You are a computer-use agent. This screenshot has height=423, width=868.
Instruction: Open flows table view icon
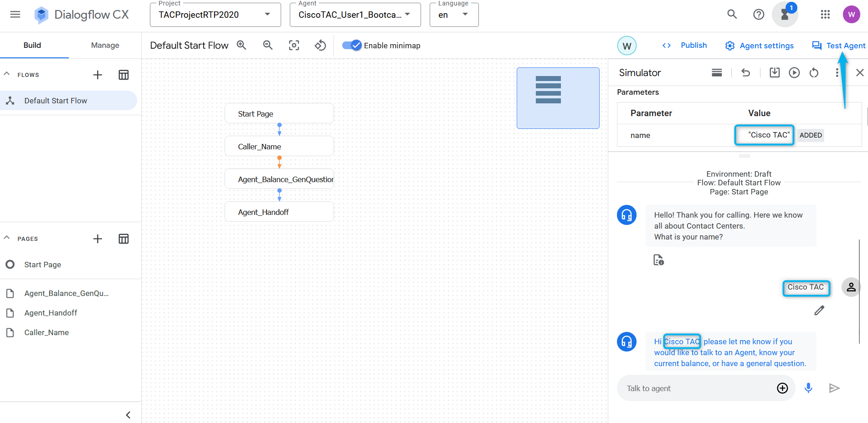point(123,75)
